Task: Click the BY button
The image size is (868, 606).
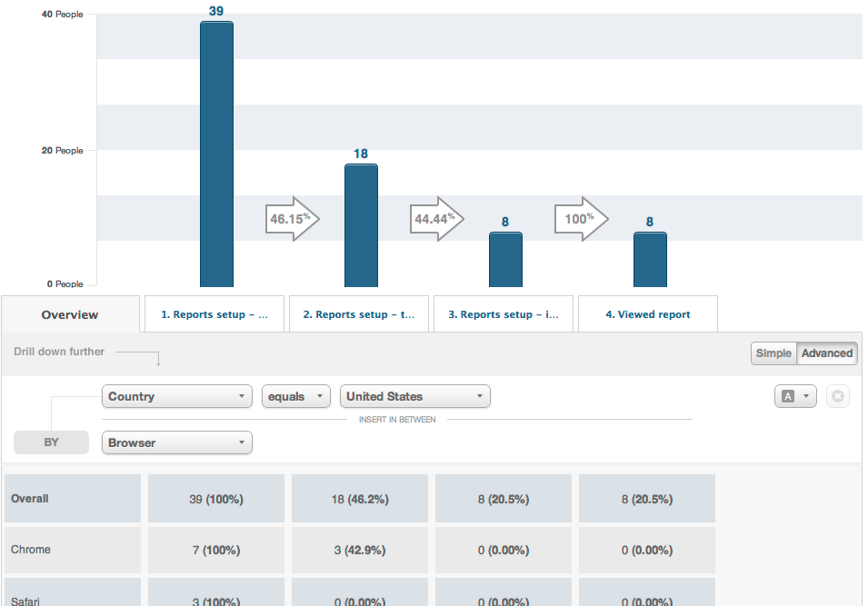Action: click(51, 442)
